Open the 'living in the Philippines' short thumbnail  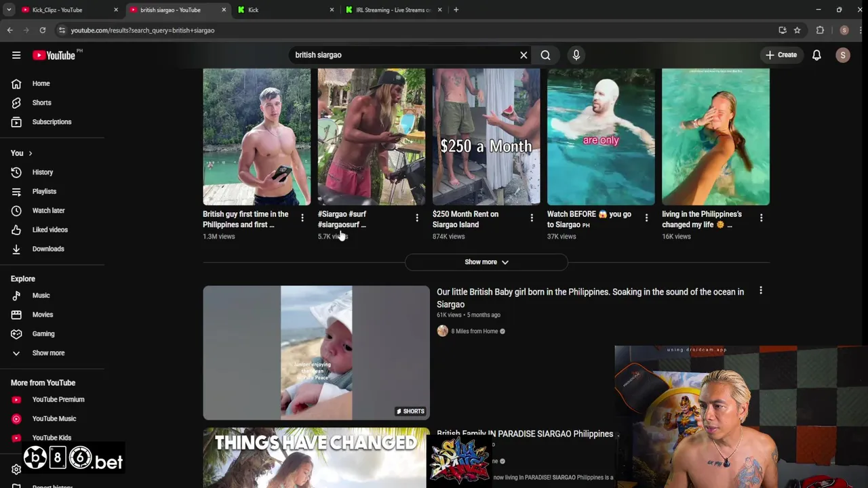point(715,137)
